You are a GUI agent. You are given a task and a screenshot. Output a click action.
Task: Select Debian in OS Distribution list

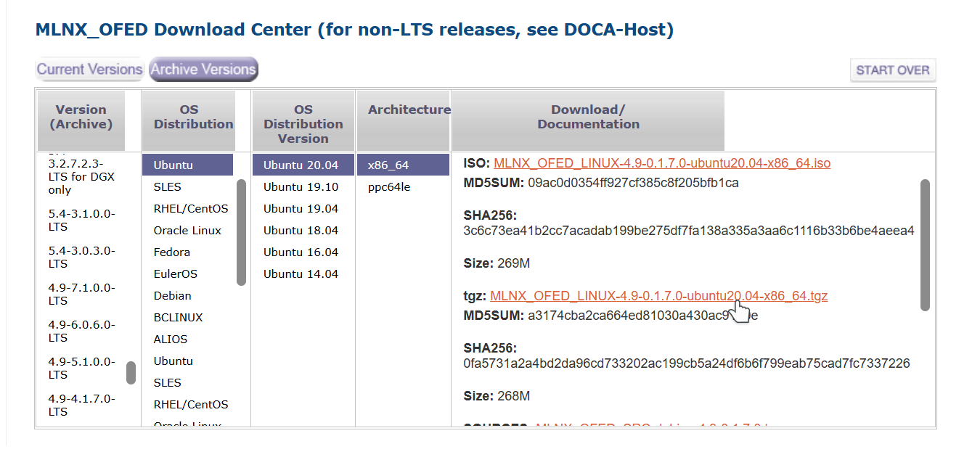173,296
